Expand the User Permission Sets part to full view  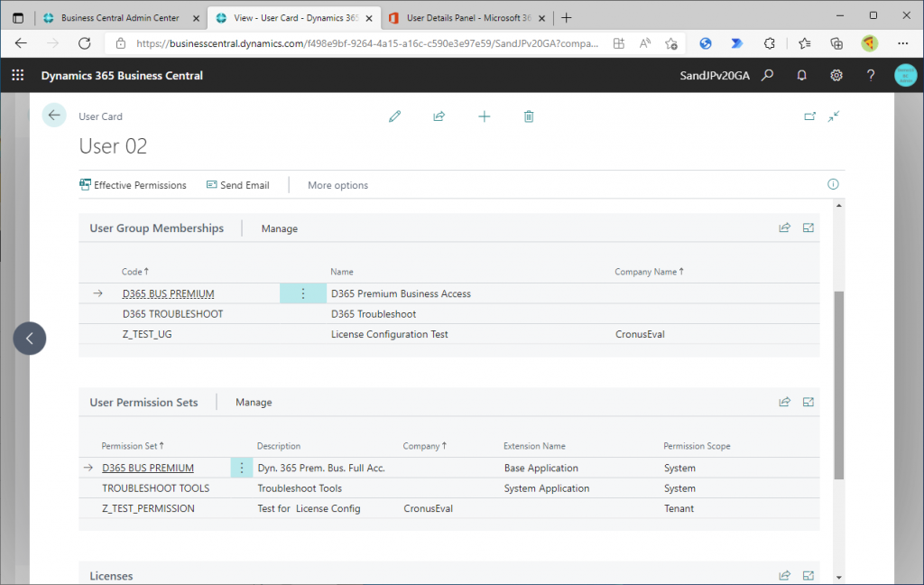[808, 402]
